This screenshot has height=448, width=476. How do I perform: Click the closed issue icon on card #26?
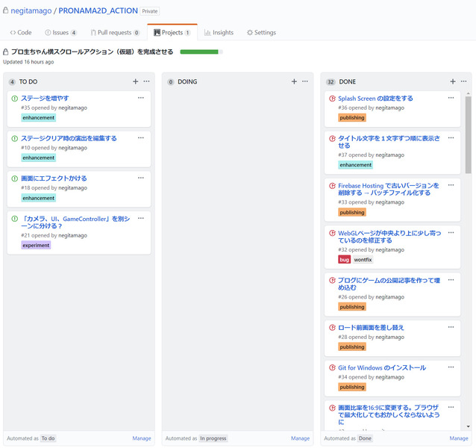click(333, 280)
